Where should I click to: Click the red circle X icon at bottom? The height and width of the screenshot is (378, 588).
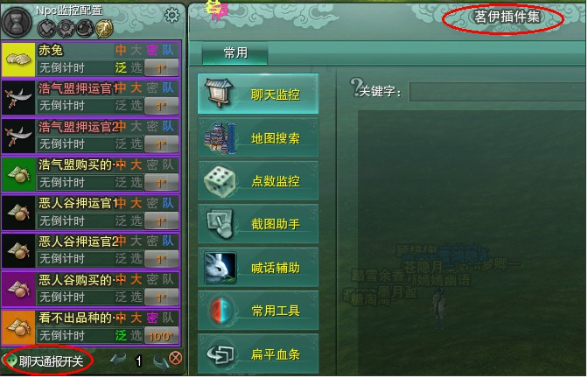coord(176,358)
